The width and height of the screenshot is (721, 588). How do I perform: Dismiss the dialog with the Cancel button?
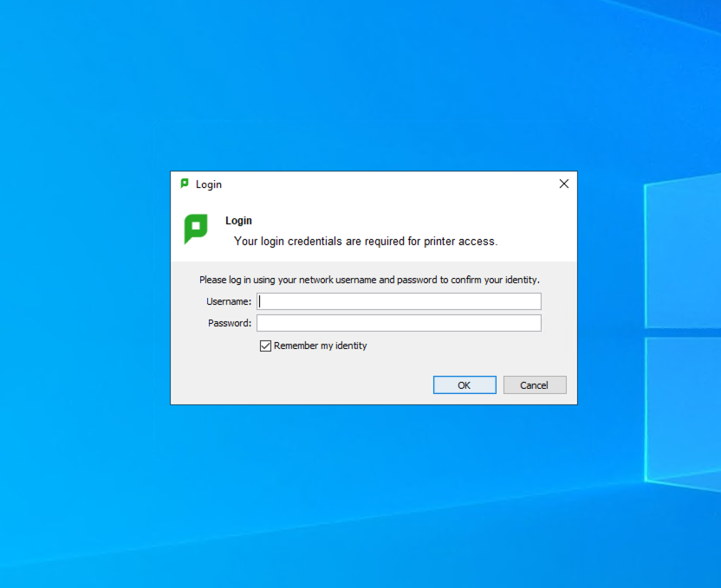point(535,385)
